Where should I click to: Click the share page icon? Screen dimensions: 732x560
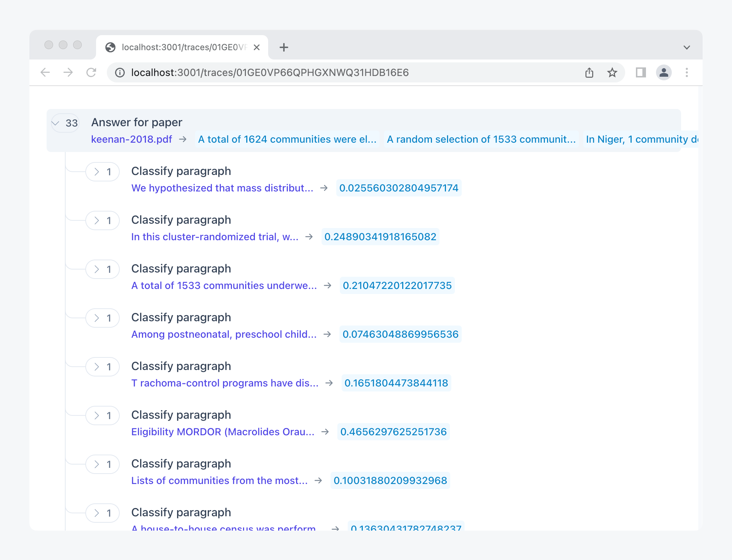click(589, 72)
